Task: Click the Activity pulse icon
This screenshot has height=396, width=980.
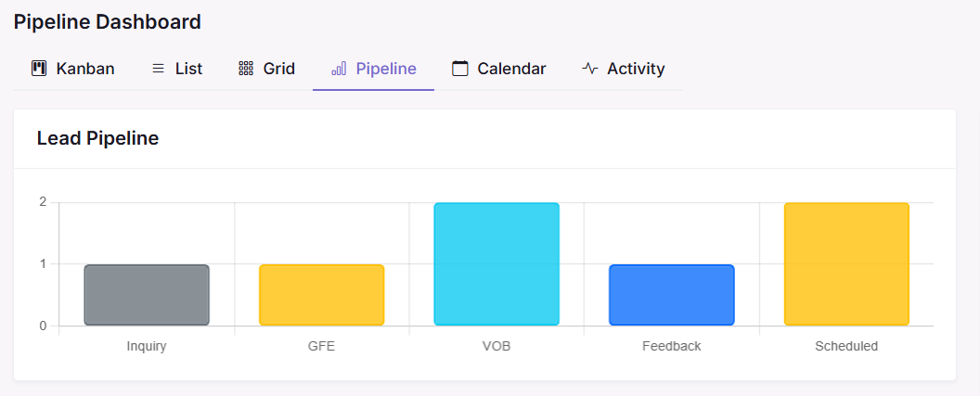Action: point(590,69)
